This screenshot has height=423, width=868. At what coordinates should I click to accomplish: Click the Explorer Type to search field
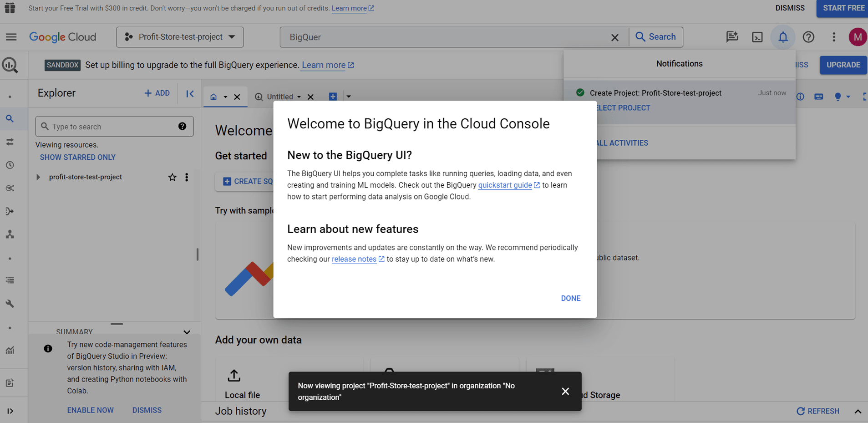point(114,127)
